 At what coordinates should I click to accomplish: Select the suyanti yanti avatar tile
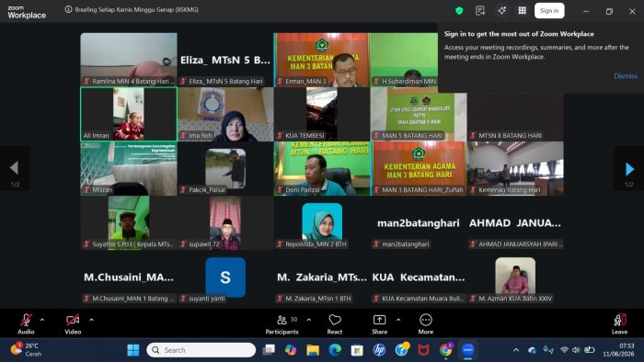pyautogui.click(x=225, y=277)
